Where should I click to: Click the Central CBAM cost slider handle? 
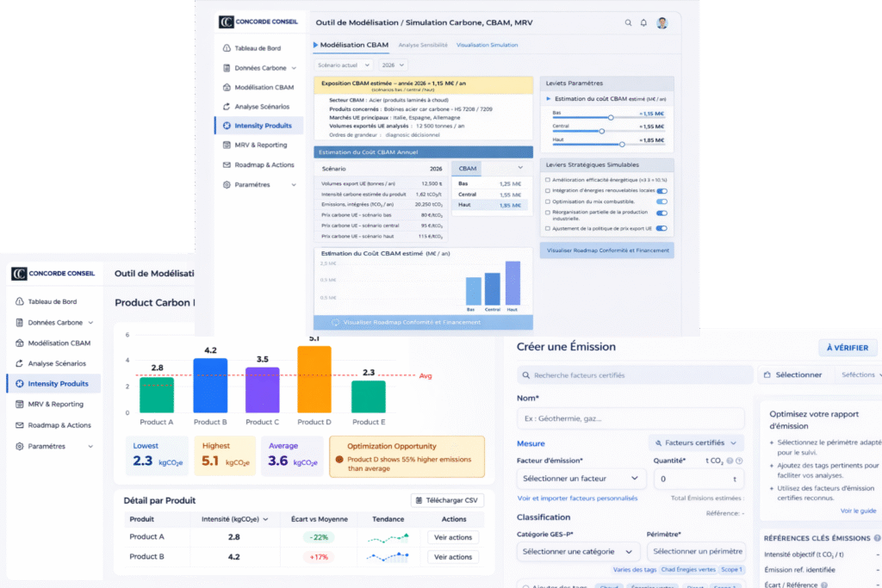click(x=601, y=132)
